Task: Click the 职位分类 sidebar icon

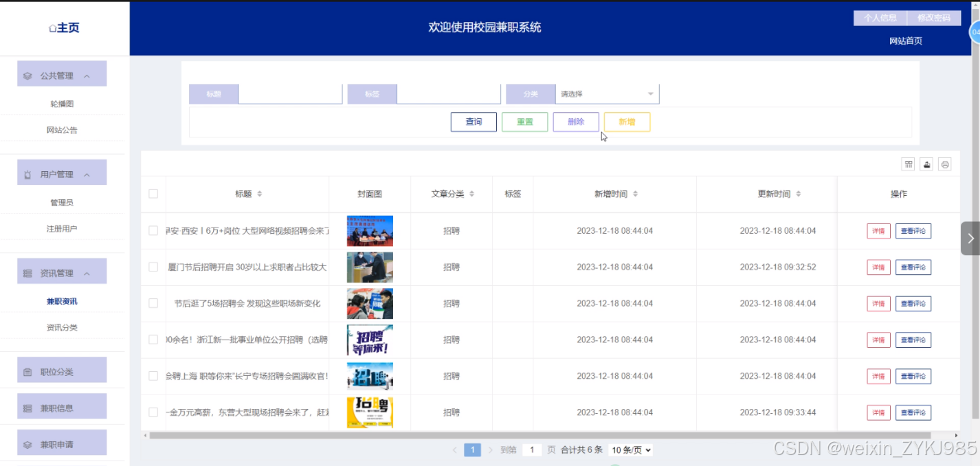Action: 27,373
